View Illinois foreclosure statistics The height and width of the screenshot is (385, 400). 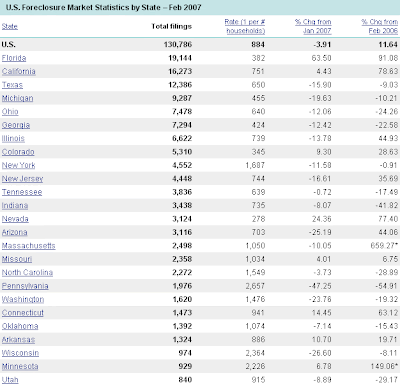[13, 138]
